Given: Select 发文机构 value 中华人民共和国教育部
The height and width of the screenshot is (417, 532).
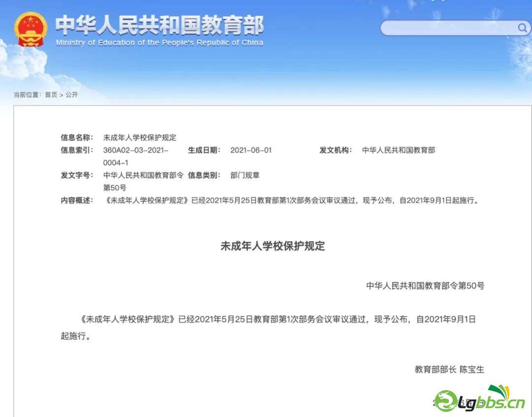Looking at the screenshot, I should (x=399, y=150).
